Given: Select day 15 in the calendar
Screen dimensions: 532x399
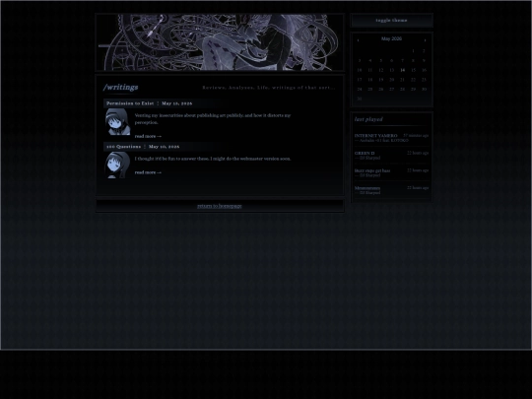Looking at the screenshot, I should [413, 70].
